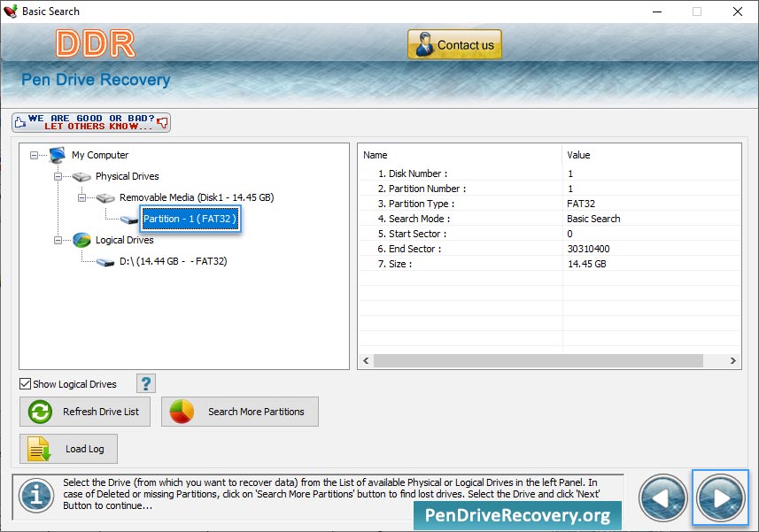Click Search More Partitions button
Screen dimensions: 759x532
coord(240,412)
